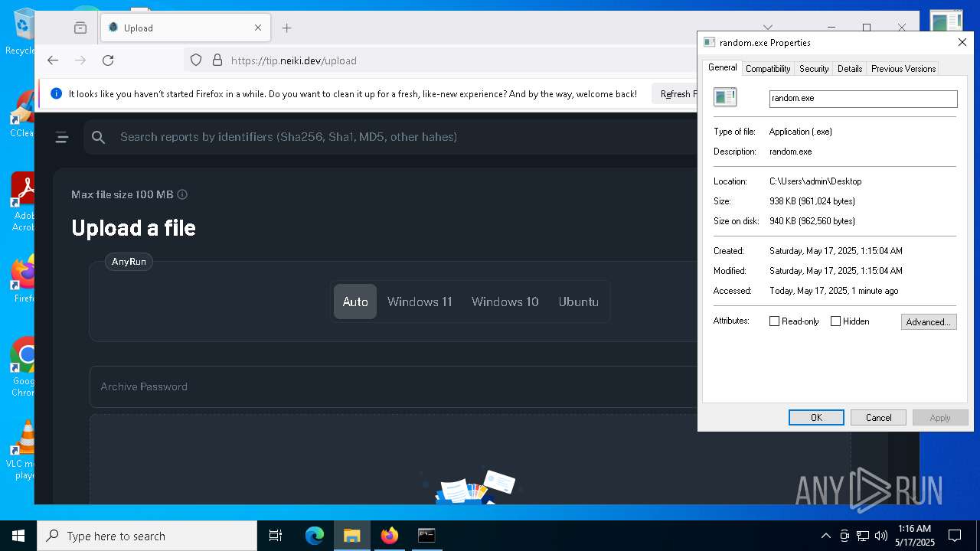
Task: Launch Microsoft Edge from the taskbar
Action: click(315, 536)
